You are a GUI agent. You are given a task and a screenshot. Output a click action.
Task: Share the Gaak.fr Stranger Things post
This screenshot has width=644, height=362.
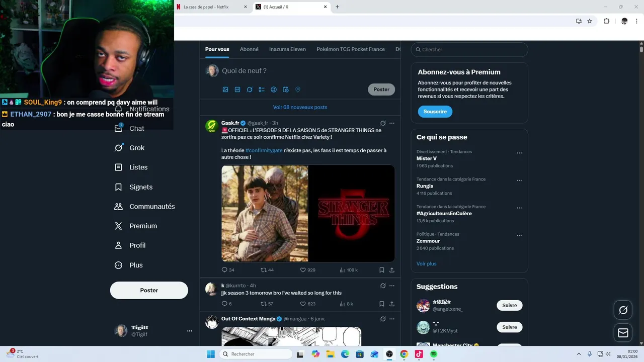[x=392, y=270]
